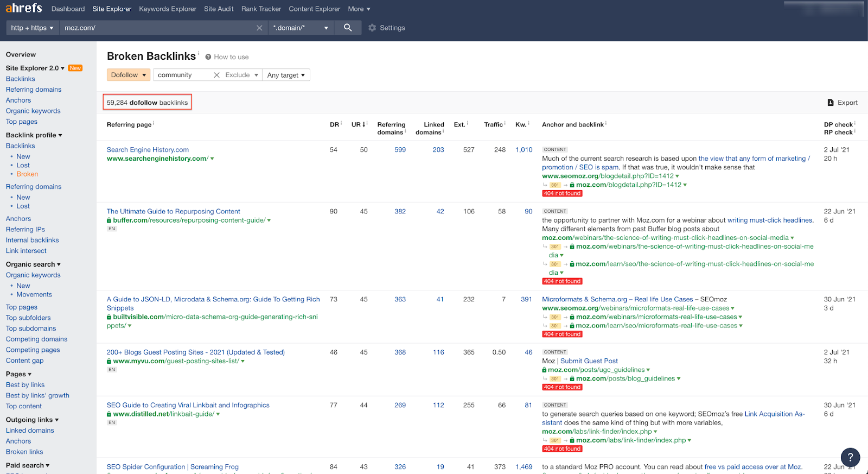Click the search magnifier button
The height and width of the screenshot is (474, 868).
click(348, 28)
